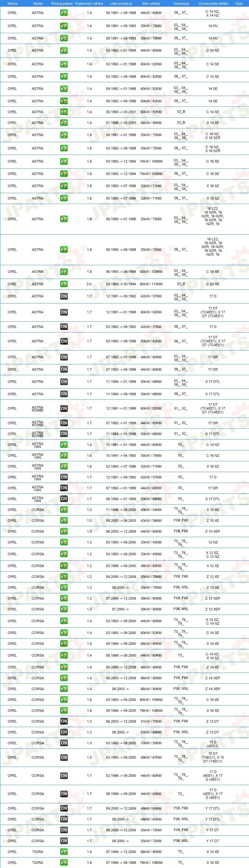Select the '37kW / 50KM' power cell
This screenshot has width=249, height=868.
click(x=151, y=743)
